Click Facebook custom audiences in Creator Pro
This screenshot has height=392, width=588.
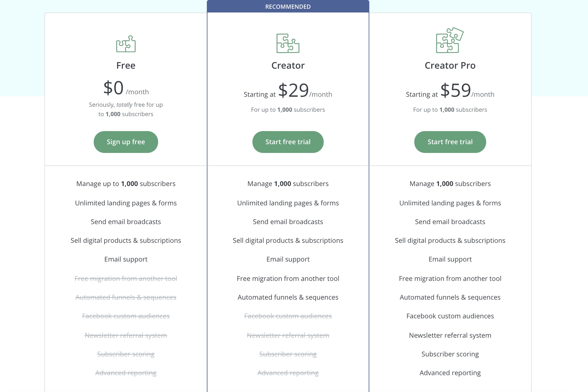click(x=450, y=316)
